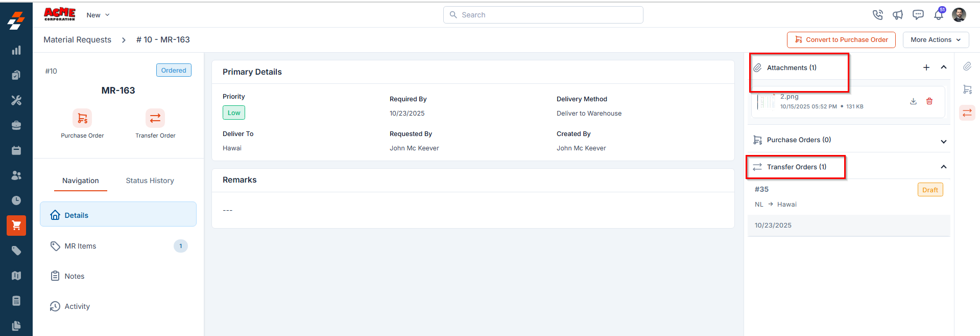The width and height of the screenshot is (980, 336).
Task: Click the transfer arrows icon in far-right rail
Action: (967, 113)
